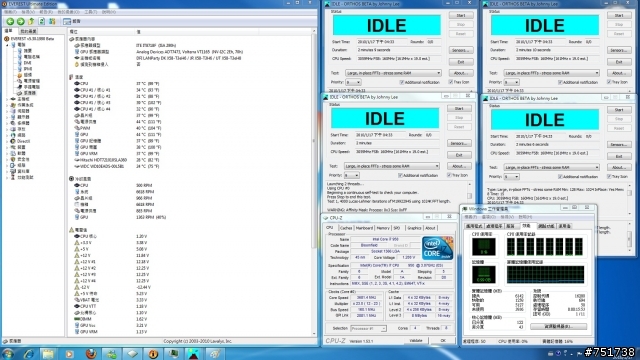Click the Intel Core i7 logo in CPU-Z

[437, 248]
